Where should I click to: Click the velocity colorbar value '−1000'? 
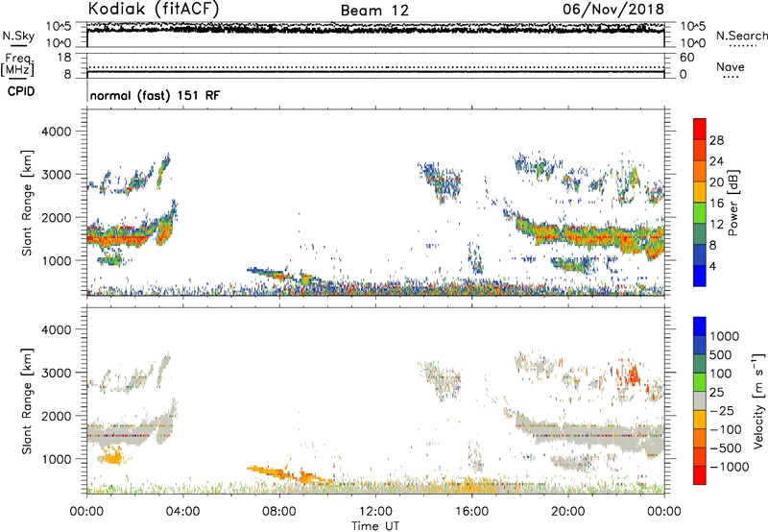point(730,467)
